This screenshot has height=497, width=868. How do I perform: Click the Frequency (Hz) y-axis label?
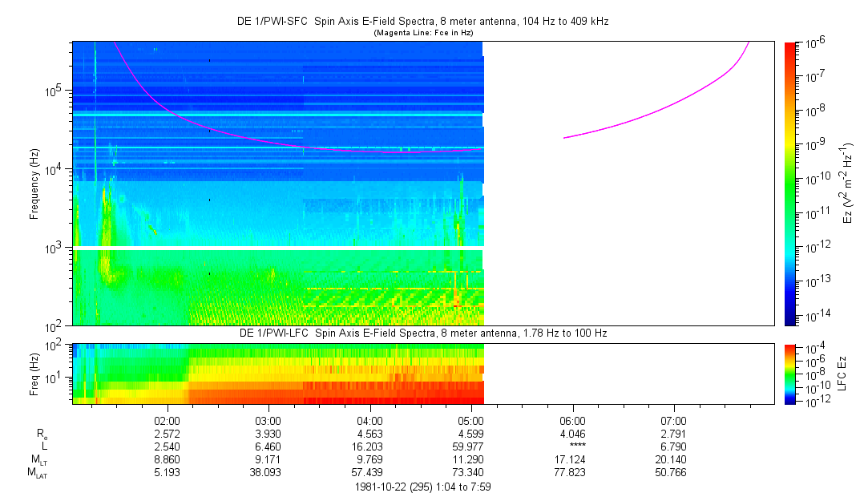point(34,184)
